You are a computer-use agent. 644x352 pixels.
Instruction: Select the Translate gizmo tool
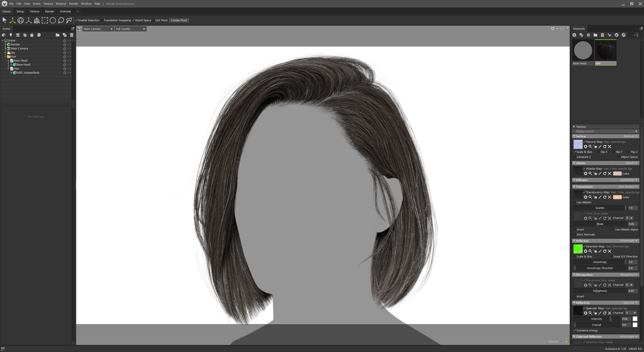click(x=12, y=21)
